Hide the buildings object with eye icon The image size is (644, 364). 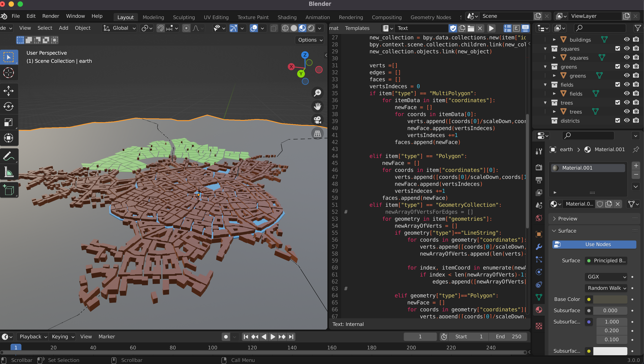click(x=627, y=40)
